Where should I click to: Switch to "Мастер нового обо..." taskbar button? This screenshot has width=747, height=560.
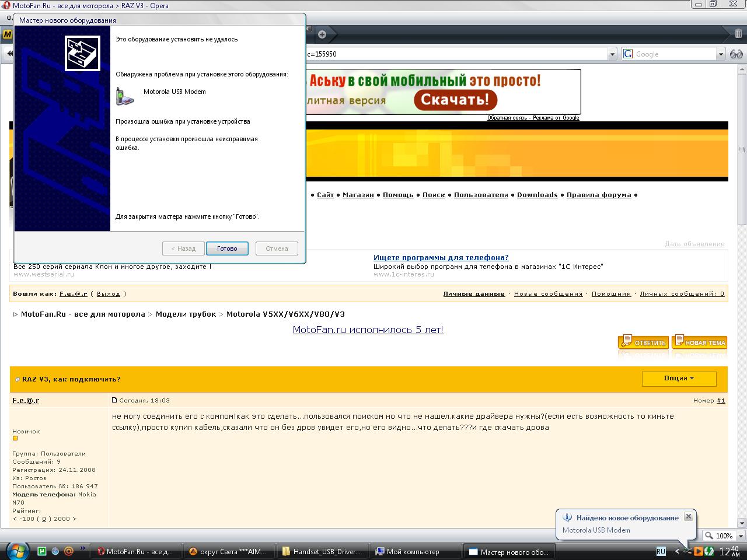508,551
